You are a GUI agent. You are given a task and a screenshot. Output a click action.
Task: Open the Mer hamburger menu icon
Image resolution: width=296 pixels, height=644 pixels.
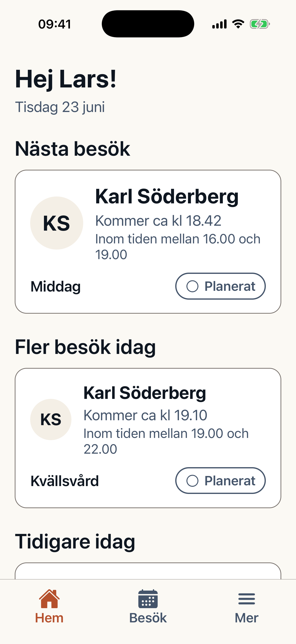[246, 599]
